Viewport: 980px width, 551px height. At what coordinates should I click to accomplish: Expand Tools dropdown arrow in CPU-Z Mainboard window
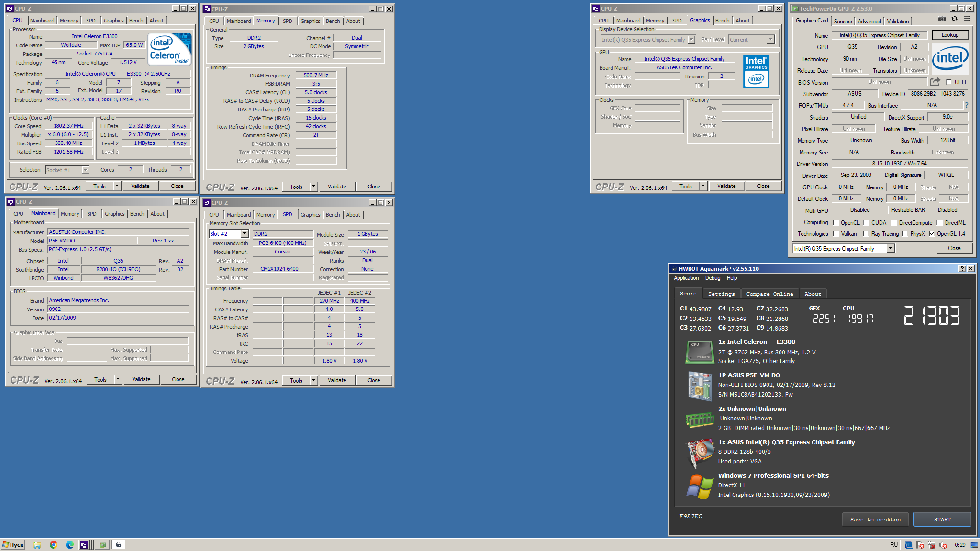pyautogui.click(x=118, y=379)
